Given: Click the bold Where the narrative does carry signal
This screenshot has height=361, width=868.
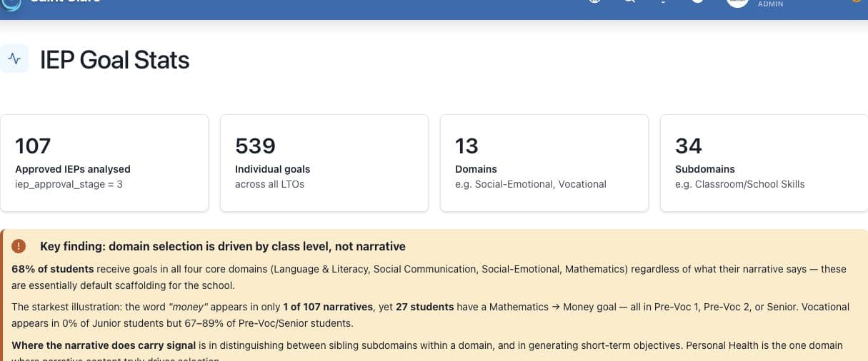Looking at the screenshot, I should [x=104, y=345].
